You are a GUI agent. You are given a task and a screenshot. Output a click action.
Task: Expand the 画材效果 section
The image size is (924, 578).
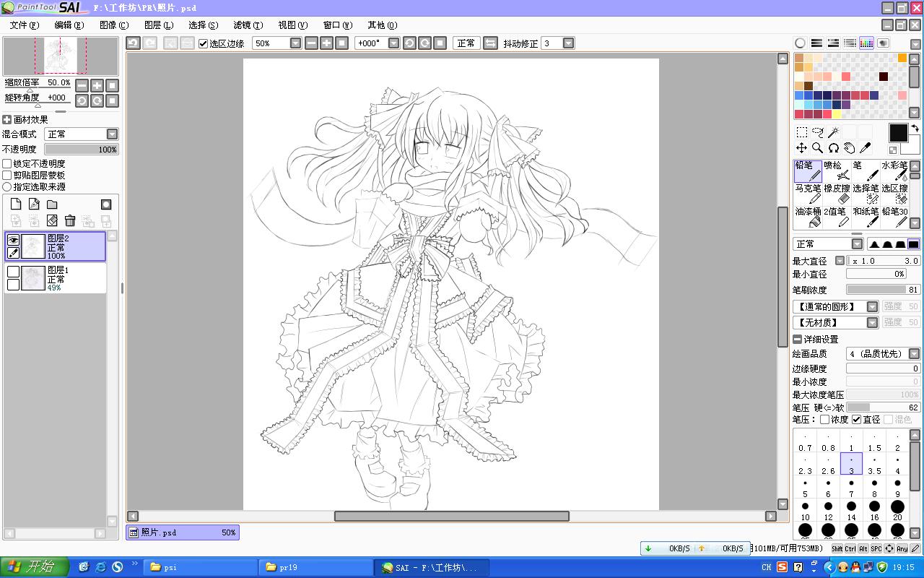(7, 120)
